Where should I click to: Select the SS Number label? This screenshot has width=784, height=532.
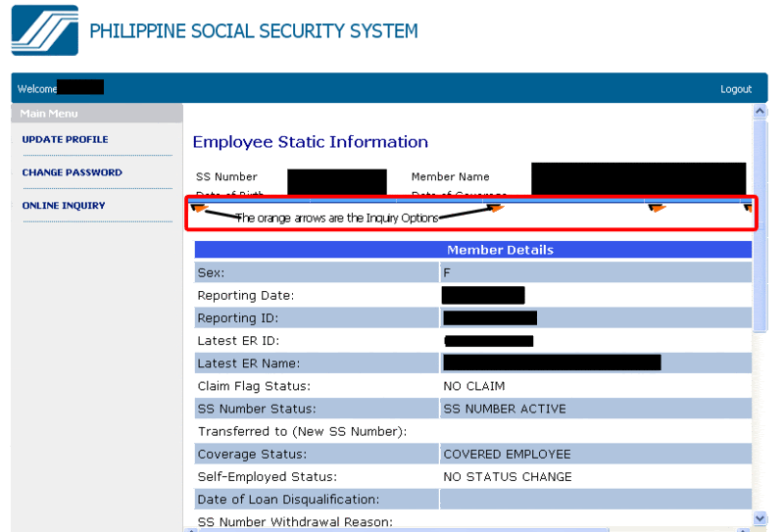[226, 177]
